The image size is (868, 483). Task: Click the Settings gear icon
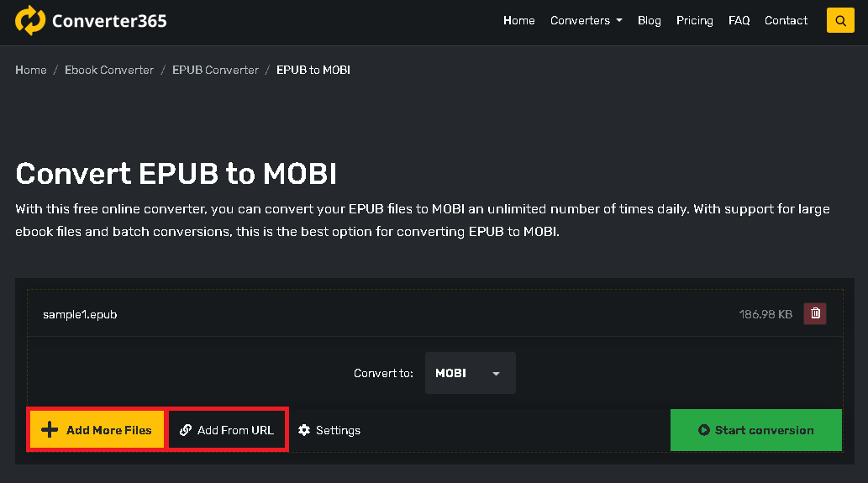pos(304,430)
